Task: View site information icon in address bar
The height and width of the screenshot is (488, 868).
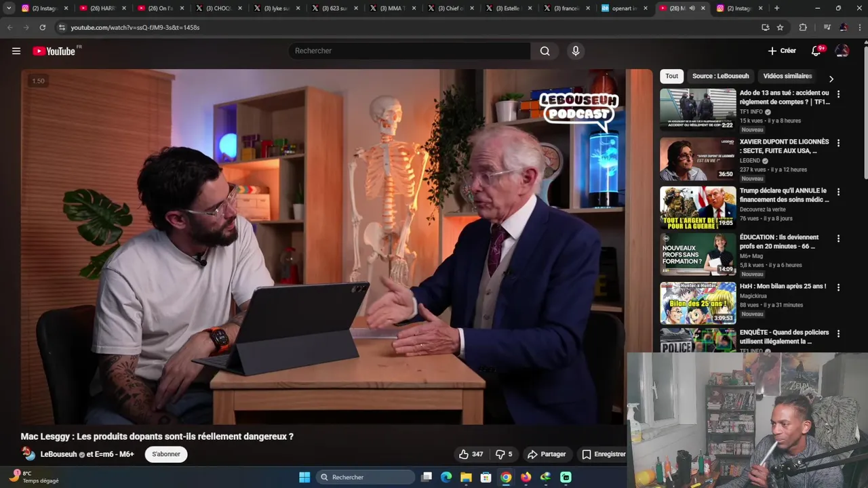Action: coord(62,27)
